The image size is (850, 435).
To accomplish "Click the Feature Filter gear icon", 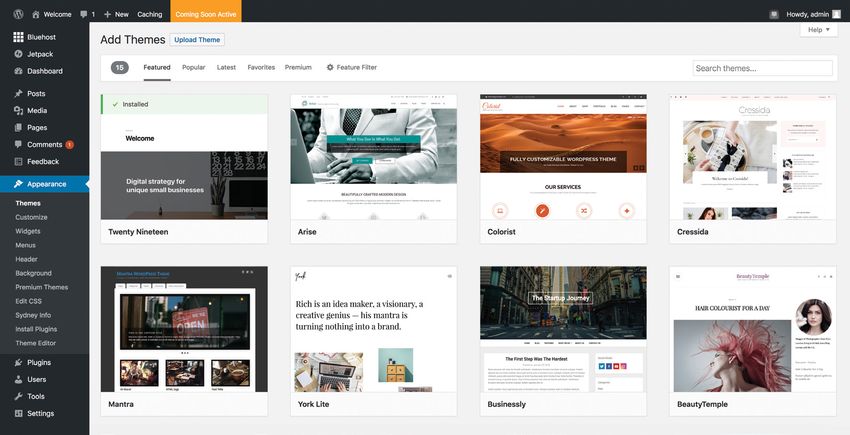I will coord(330,67).
